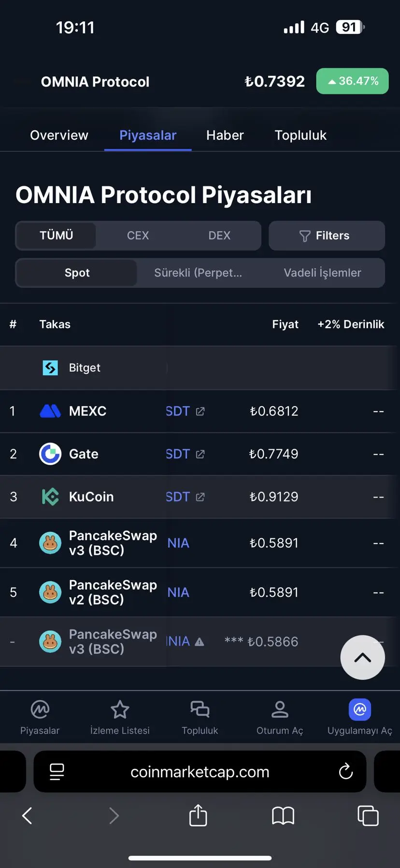Tap the Oturum Aç profile icon
This screenshot has width=400, height=868.
click(280, 709)
